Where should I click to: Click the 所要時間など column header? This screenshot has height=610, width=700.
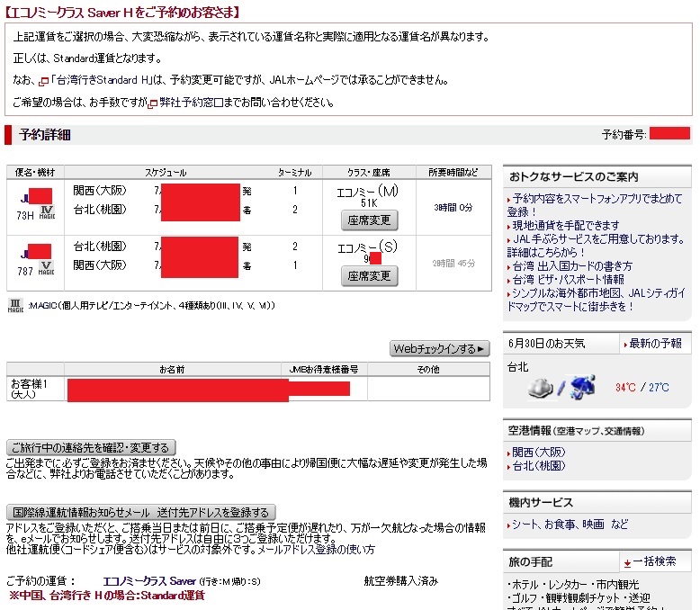453,173
